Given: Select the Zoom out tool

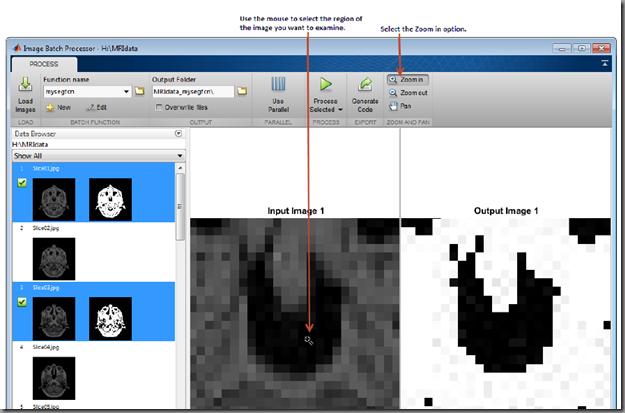Looking at the screenshot, I should click(x=408, y=92).
